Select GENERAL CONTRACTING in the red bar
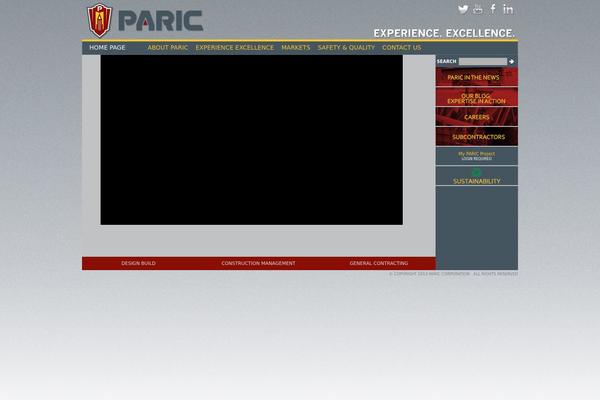 [x=378, y=263]
